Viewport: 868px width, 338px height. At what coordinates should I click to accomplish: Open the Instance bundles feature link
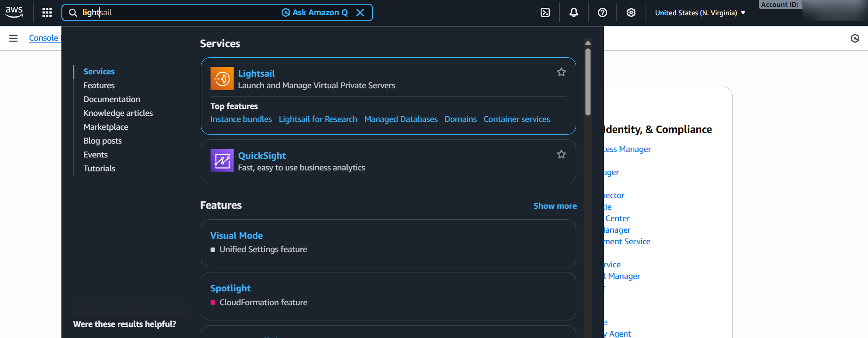241,119
